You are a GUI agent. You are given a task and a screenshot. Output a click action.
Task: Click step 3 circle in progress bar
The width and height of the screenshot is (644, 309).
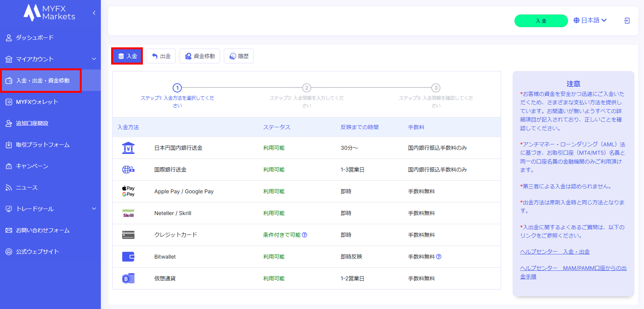point(436,88)
